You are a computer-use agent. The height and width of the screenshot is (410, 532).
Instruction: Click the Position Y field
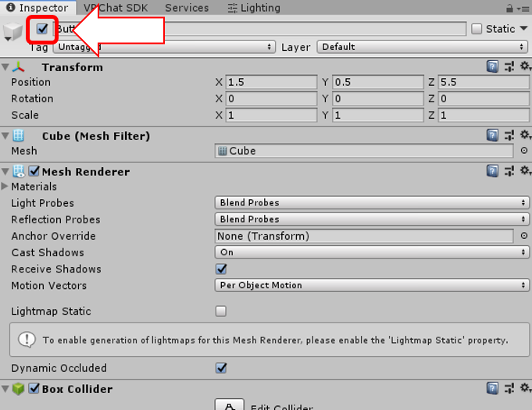pyautogui.click(x=377, y=82)
